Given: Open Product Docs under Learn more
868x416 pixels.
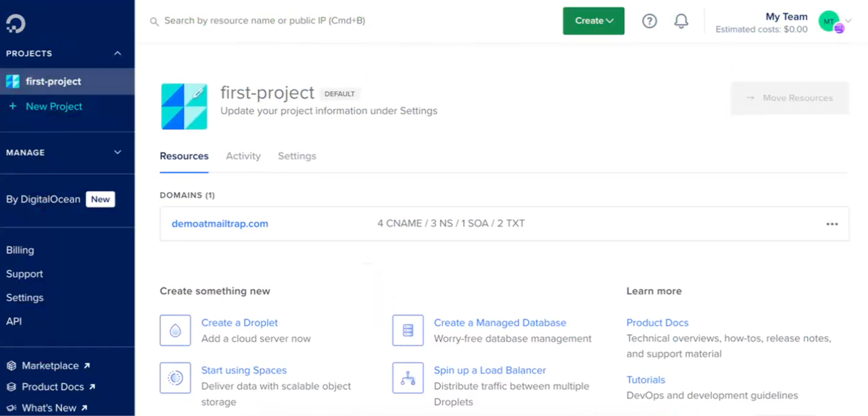Looking at the screenshot, I should 657,323.
